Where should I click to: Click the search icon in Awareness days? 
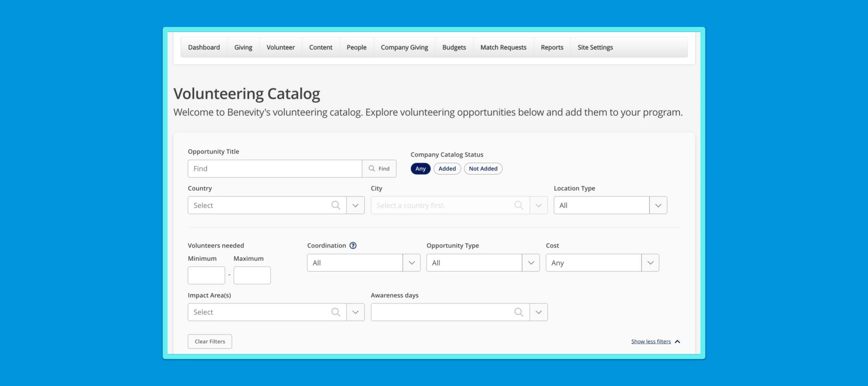click(x=519, y=312)
